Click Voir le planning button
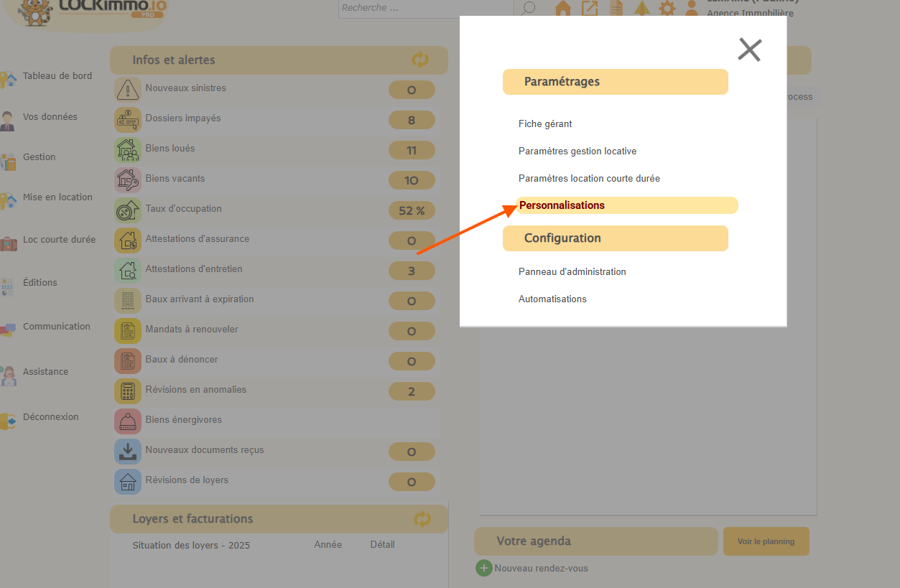 coord(766,541)
